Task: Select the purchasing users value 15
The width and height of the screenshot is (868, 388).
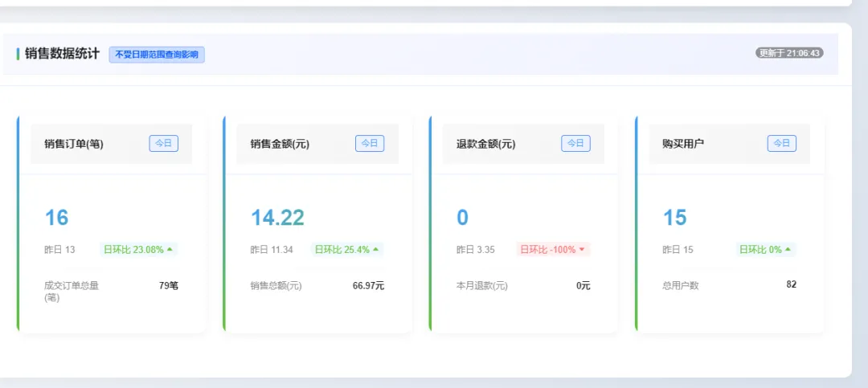Action: coord(675,218)
